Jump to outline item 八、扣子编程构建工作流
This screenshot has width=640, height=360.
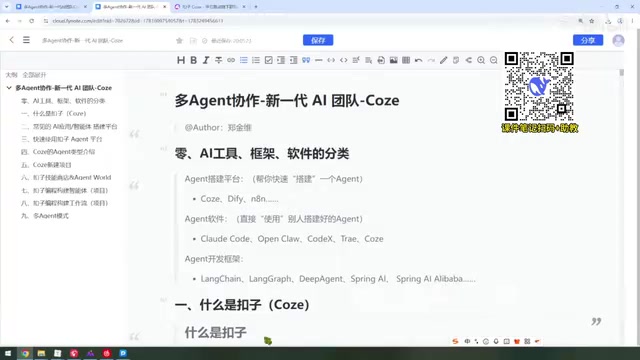coord(64,203)
